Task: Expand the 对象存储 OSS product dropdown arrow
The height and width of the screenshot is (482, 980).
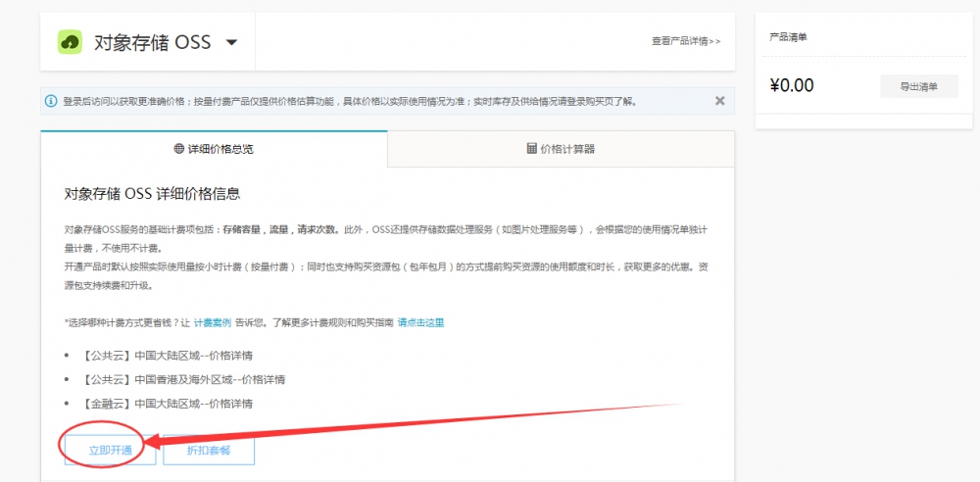Action: click(231, 42)
